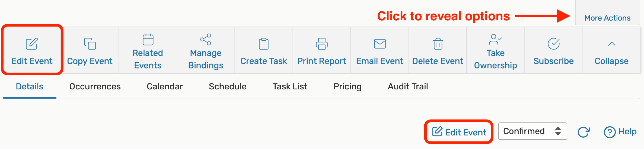Open Related Events calendar icon

(x=148, y=40)
